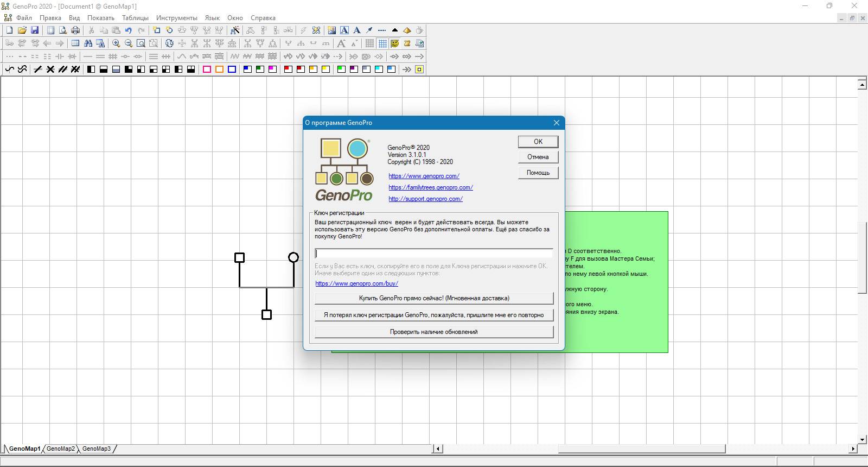Close the О программе GenoPro dialog
868x467 pixels.
pos(556,123)
